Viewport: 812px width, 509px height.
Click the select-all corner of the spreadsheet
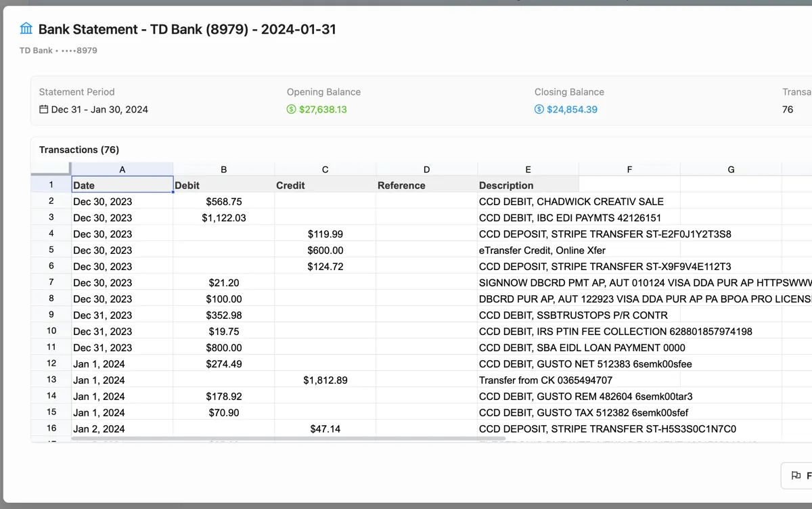pyautogui.click(x=51, y=169)
